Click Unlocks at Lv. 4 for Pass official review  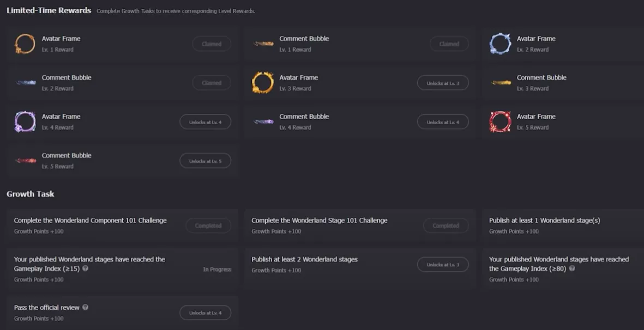tap(205, 312)
